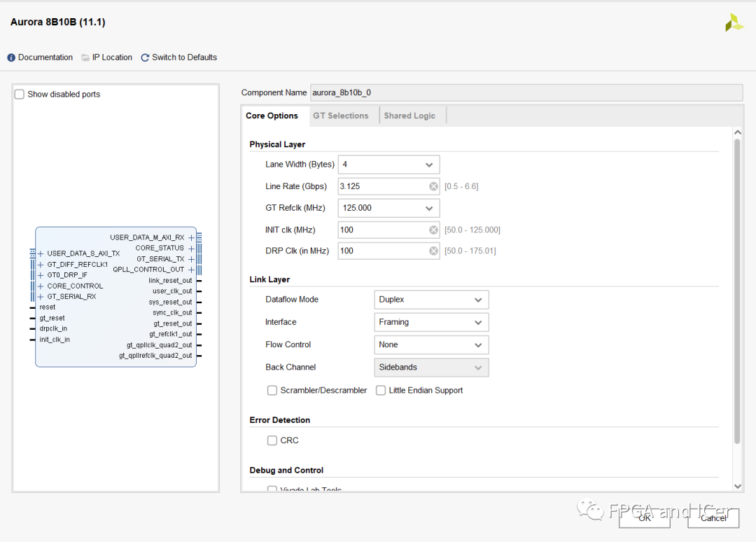Click the OK button
This screenshot has height=542, width=756.
645,518
